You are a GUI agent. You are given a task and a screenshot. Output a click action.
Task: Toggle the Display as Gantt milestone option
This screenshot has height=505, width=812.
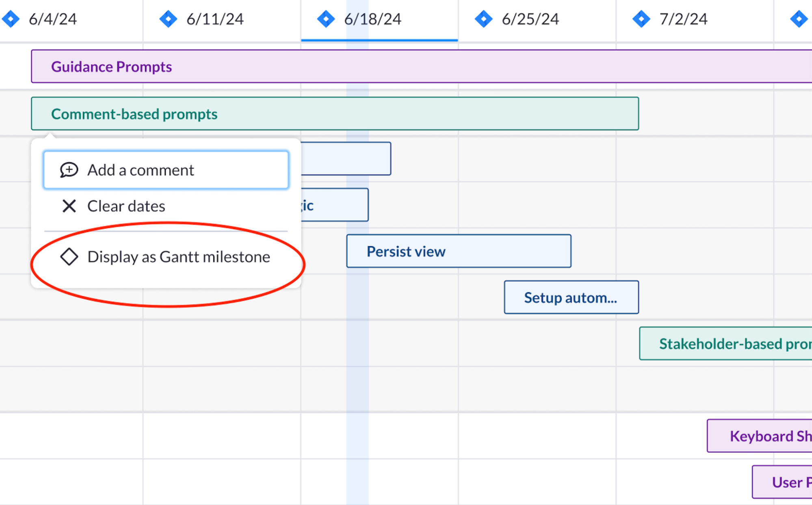pos(165,256)
